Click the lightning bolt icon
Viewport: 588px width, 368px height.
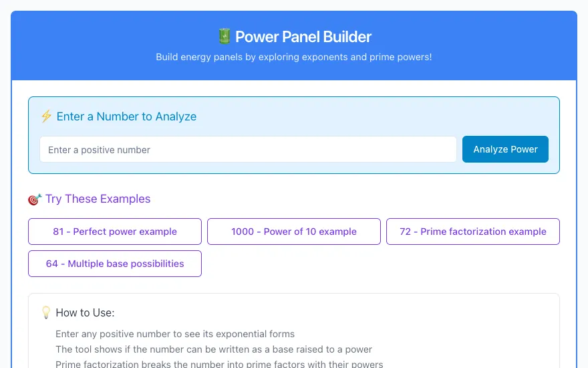[x=46, y=116]
